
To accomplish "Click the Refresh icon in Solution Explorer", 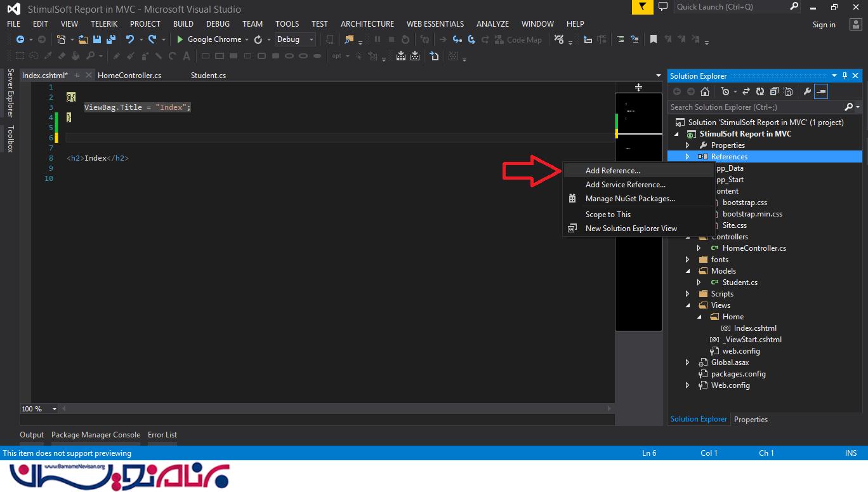I will [759, 91].
